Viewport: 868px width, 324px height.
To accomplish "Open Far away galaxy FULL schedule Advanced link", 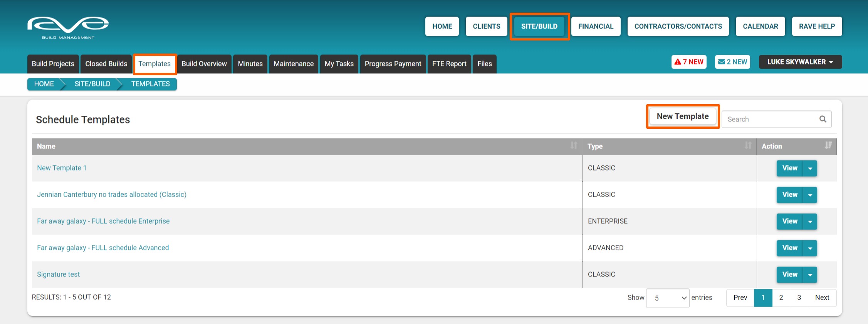I will click(x=103, y=248).
